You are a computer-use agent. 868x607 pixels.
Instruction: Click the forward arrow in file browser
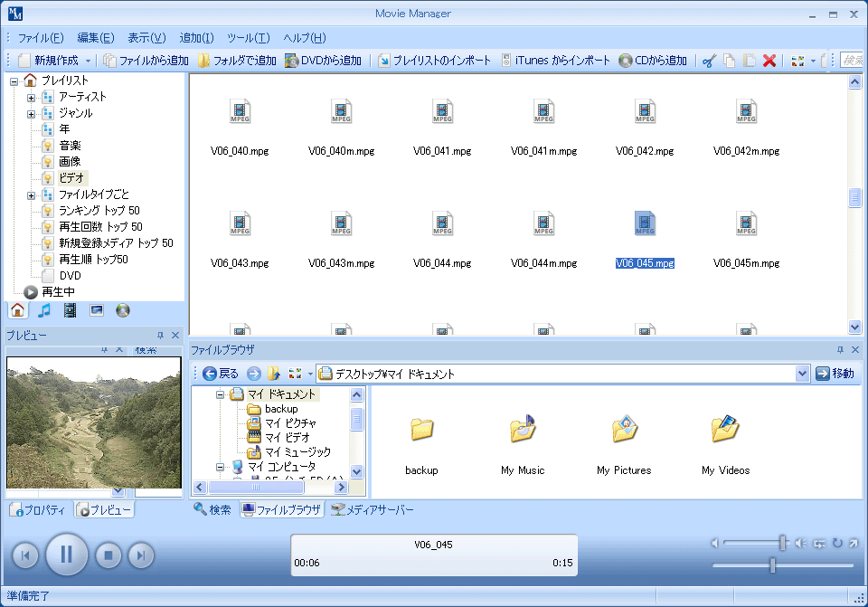tap(253, 374)
